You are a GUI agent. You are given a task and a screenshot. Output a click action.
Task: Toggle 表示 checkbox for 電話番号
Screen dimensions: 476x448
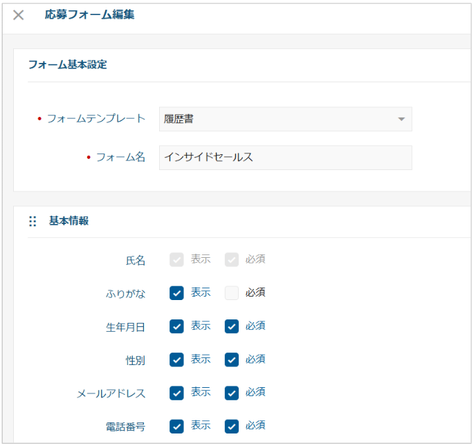point(176,427)
